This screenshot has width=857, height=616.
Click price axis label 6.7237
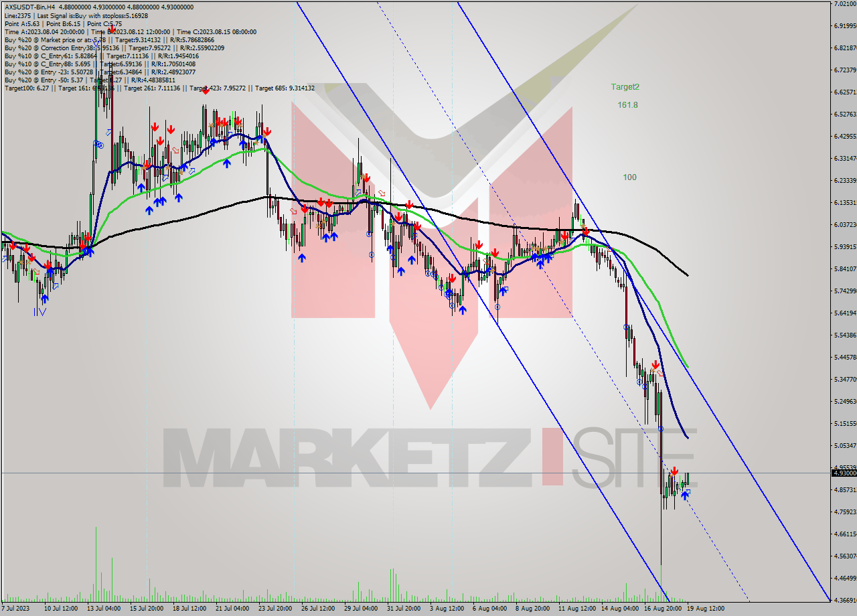[x=845, y=70]
